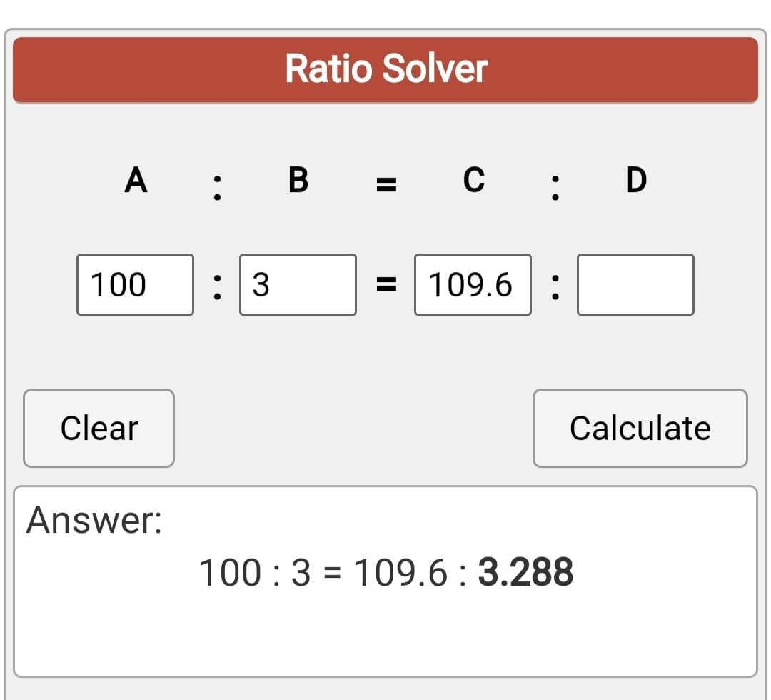Viewport: 771px width, 700px height.
Task: Click the colon between labels A and B
Action: (218, 187)
